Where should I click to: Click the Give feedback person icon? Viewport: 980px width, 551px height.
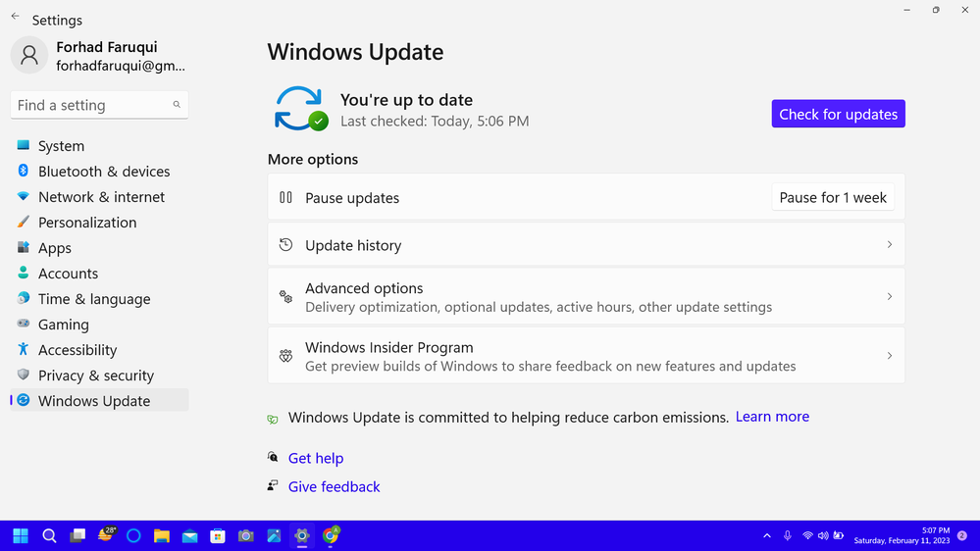273,485
